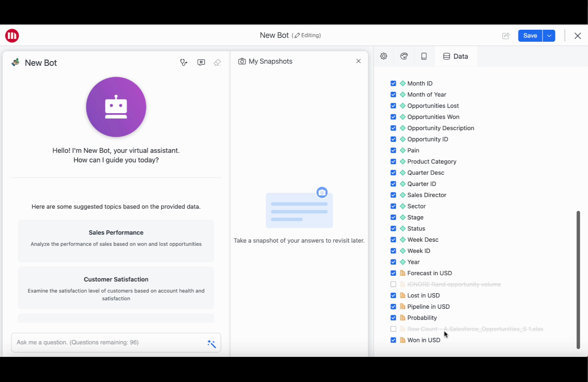Viewport: 588px width, 382px height.
Task: Choose the Customer Satisfaction suggested topic
Action: (x=116, y=288)
